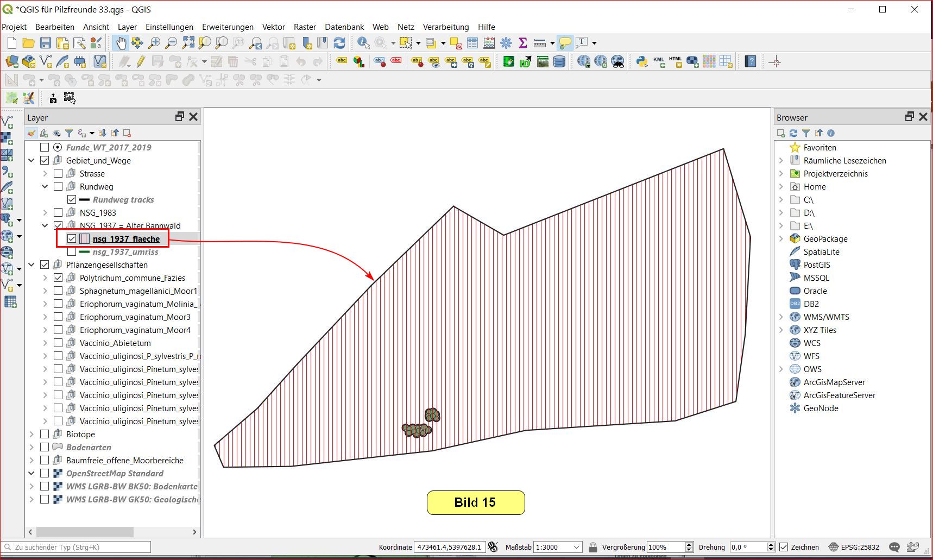Select XYZ Tiles in the Browser

[819, 330]
